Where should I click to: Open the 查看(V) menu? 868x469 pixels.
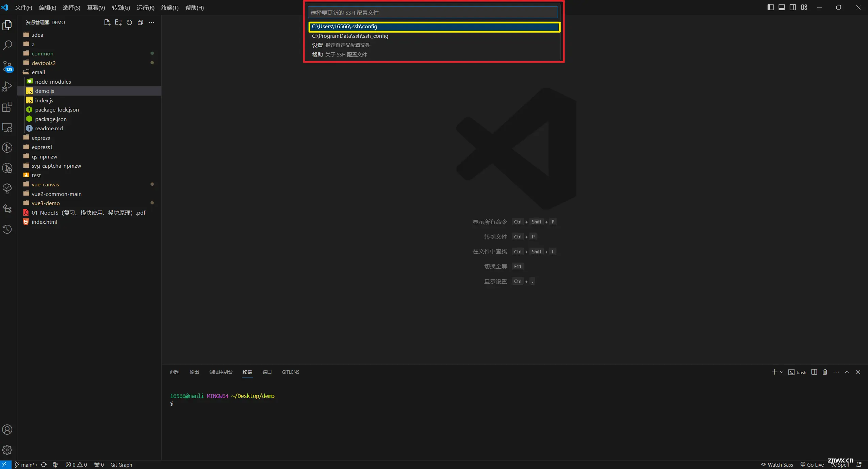pyautogui.click(x=96, y=7)
